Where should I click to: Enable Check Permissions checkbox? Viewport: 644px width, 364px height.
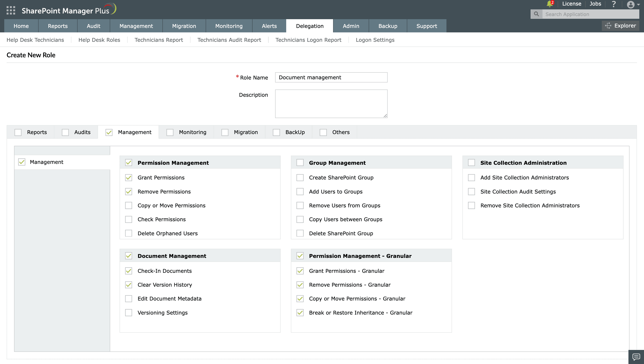tap(129, 219)
